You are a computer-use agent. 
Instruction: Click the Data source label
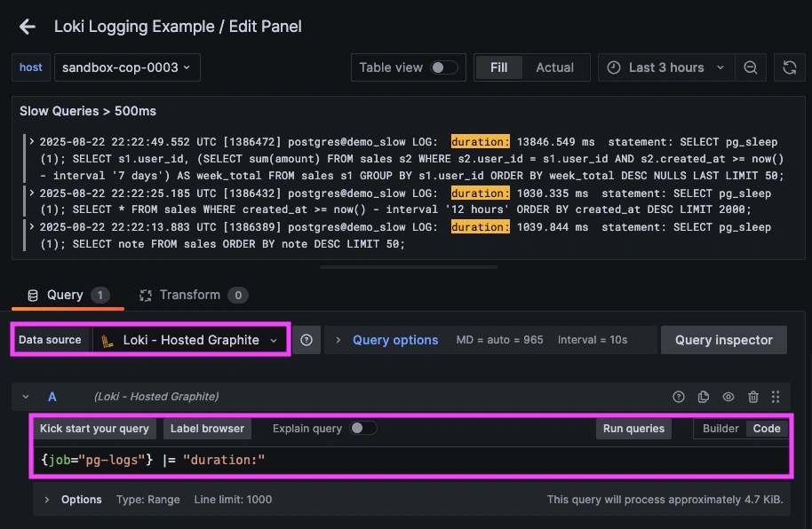(x=50, y=340)
